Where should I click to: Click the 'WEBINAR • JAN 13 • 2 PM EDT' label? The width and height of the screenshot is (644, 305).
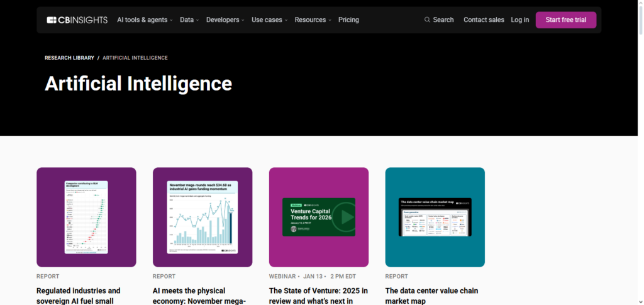click(313, 276)
